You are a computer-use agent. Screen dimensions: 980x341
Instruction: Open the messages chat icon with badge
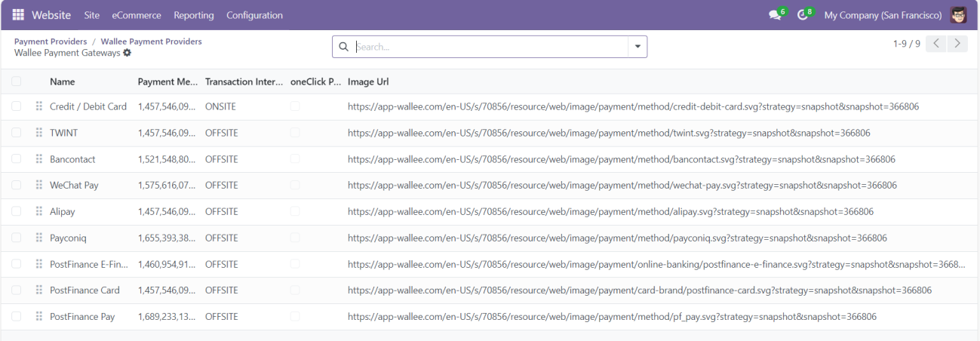click(775, 15)
